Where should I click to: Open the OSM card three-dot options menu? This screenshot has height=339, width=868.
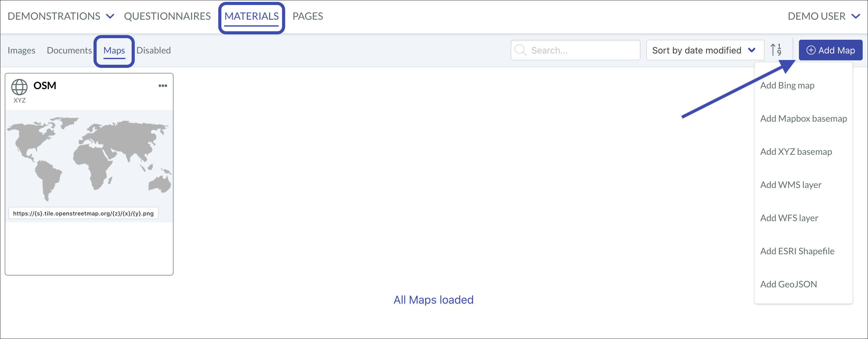tap(163, 86)
